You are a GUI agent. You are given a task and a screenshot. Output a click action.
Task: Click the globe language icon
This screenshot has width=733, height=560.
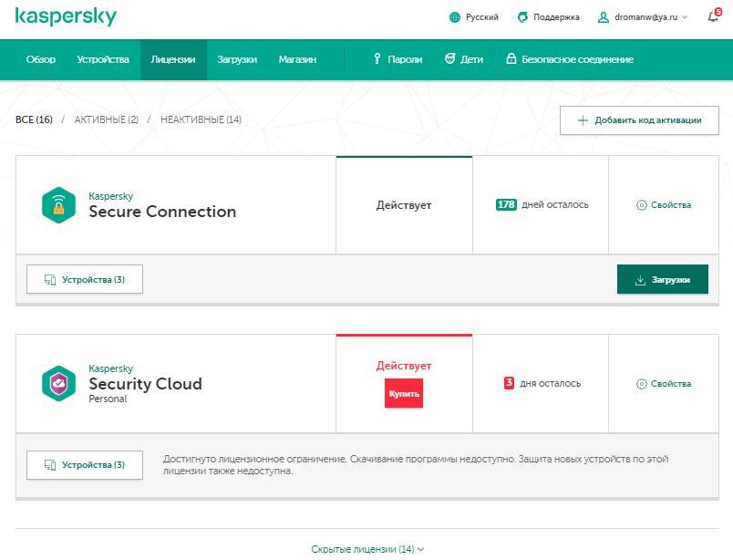(454, 17)
